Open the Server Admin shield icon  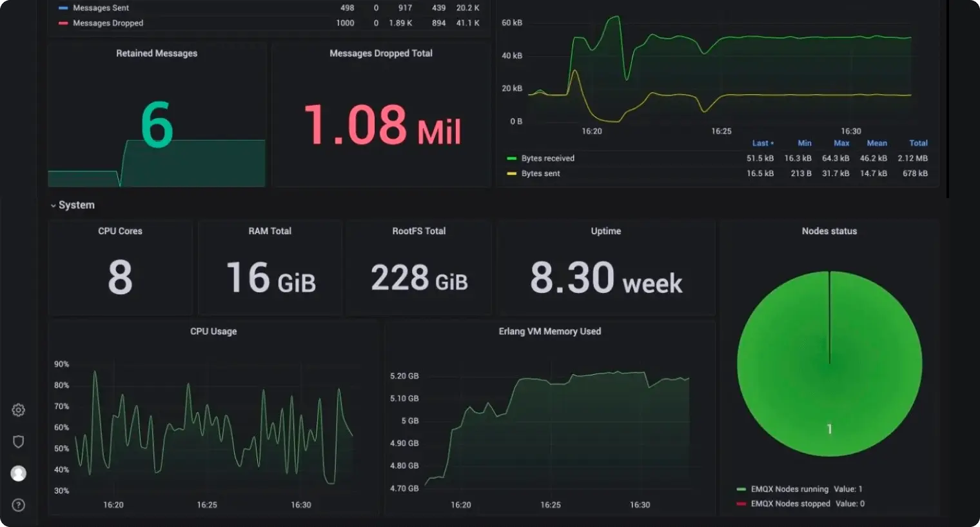(19, 441)
